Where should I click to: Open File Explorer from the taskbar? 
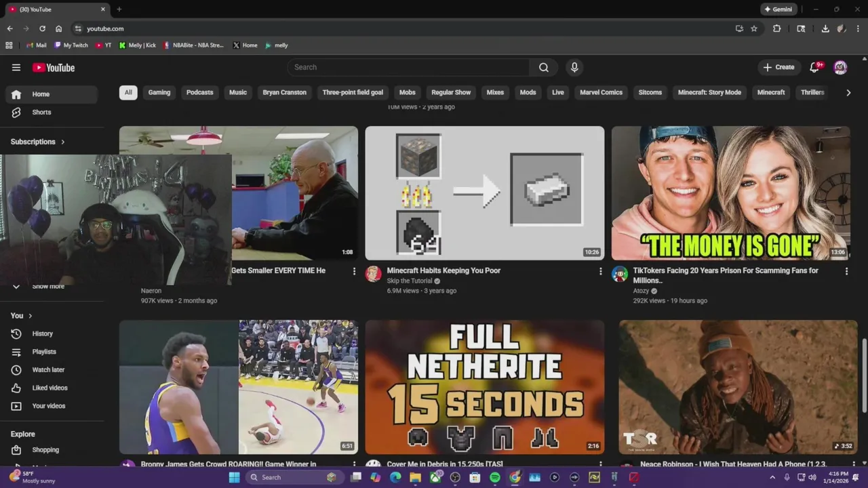[415, 477]
